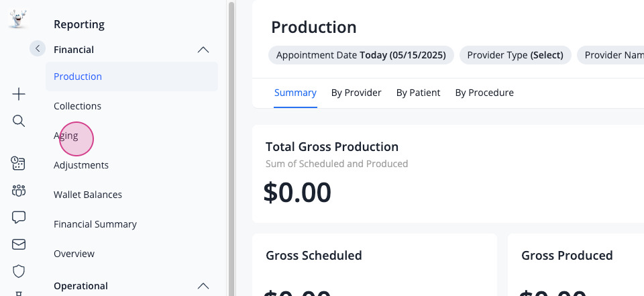Switch to the Summary tab
This screenshot has height=296, width=644.
[x=295, y=93]
